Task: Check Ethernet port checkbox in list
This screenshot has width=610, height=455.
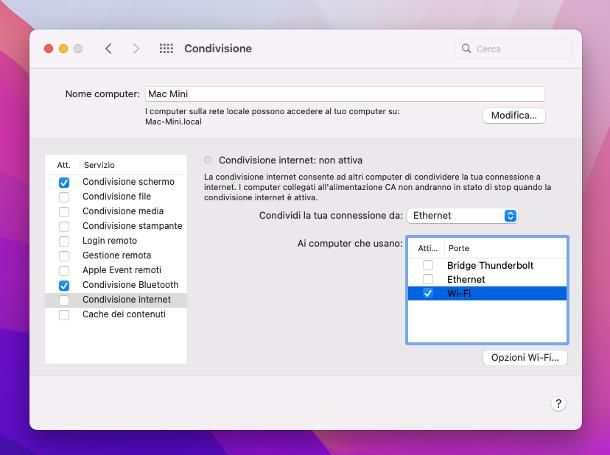Action: tap(428, 279)
